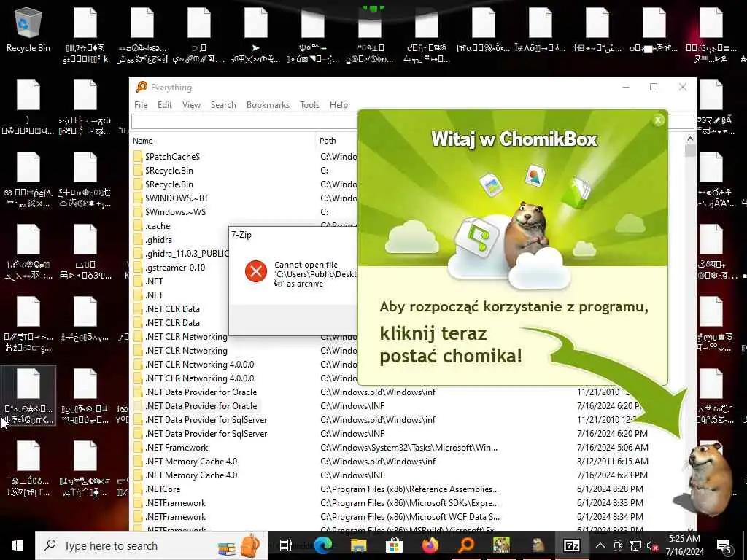Screen dimensions: 747x560
Task: Minimize the Everything window
Action: point(625,87)
